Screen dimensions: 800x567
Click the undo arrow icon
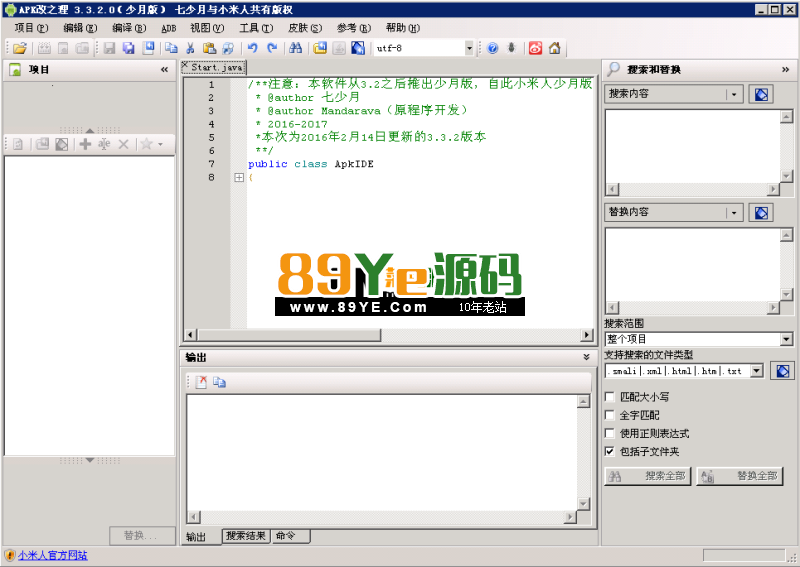(252, 48)
